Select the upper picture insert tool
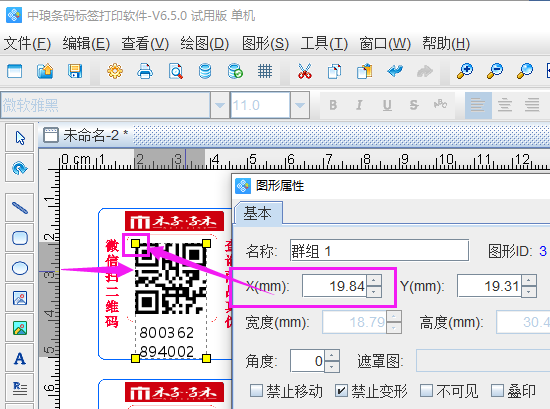Viewport: 550px width, 409px height. point(20,298)
